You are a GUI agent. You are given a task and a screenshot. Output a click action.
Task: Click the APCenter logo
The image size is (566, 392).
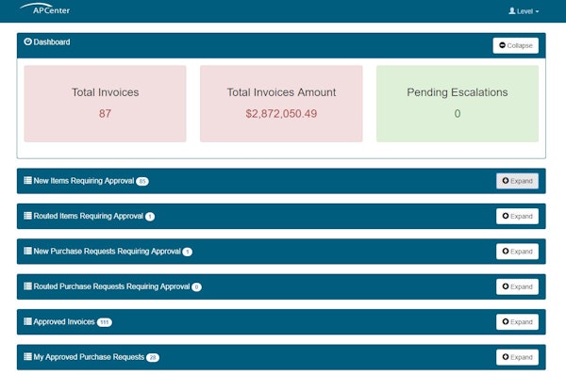(44, 9)
